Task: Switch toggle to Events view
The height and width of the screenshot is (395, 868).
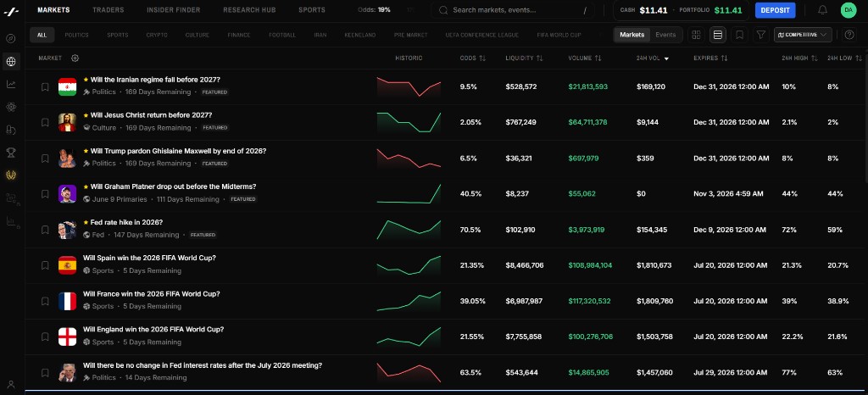Action: pos(665,35)
